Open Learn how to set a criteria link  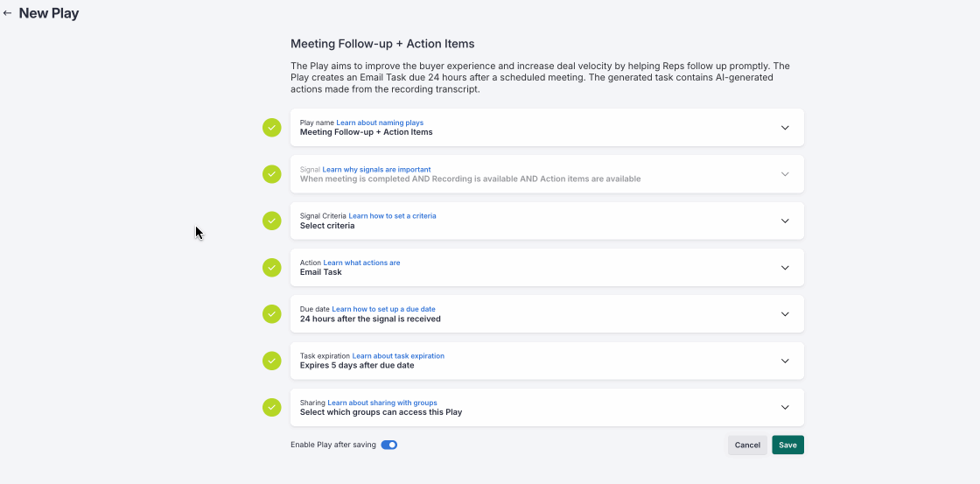pyautogui.click(x=393, y=215)
